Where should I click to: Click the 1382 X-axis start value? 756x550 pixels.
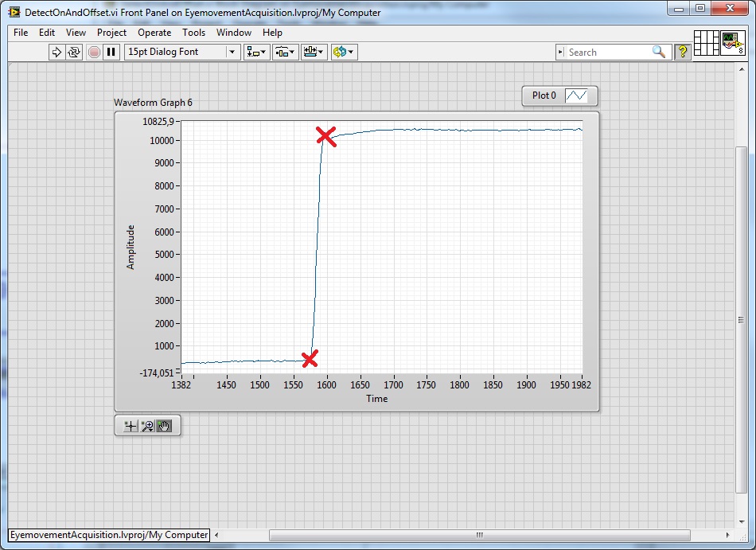181,385
